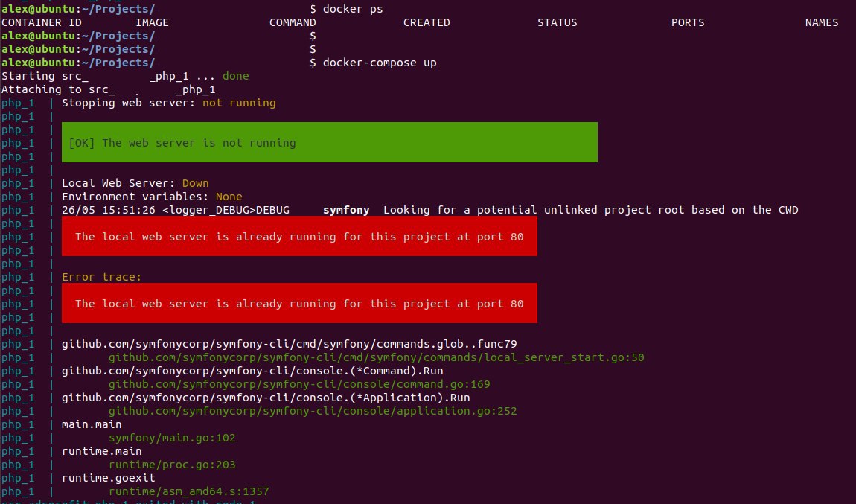The image size is (856, 504).
Task: Click the 'docker ps' command text
Action: [x=353, y=9]
